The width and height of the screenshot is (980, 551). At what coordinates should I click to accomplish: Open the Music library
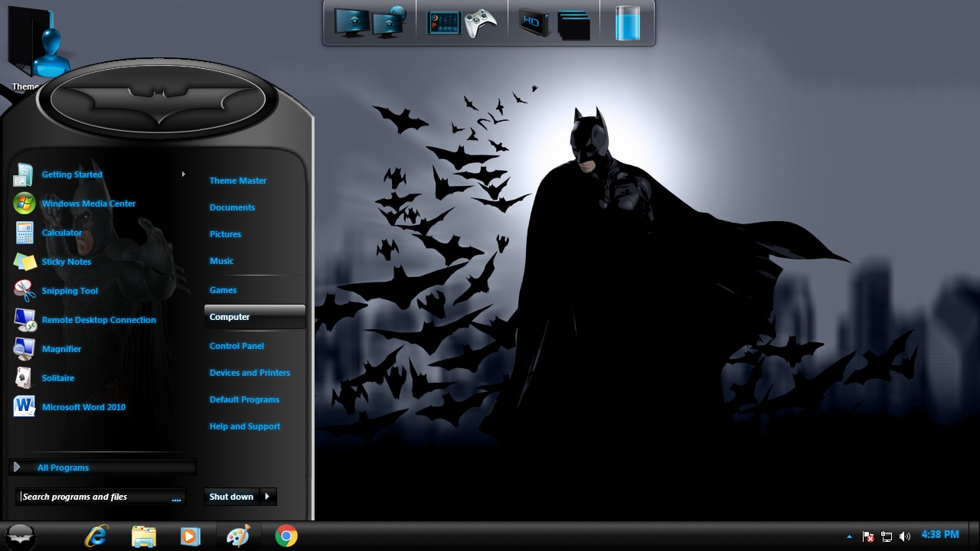coord(221,261)
